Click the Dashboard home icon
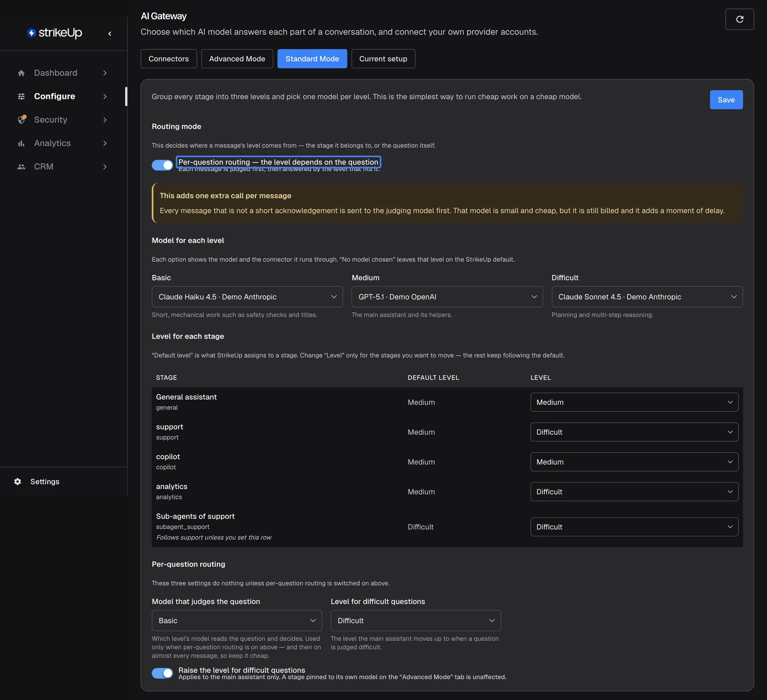 pos(21,73)
